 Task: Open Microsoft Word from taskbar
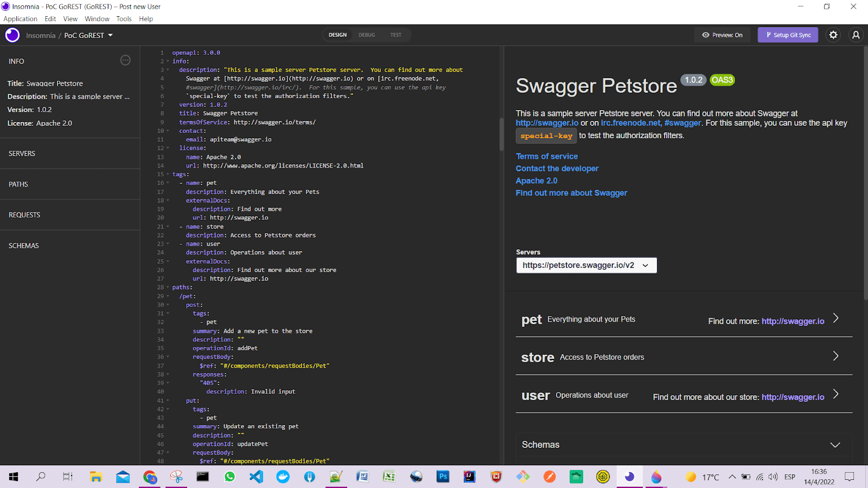pos(362,477)
